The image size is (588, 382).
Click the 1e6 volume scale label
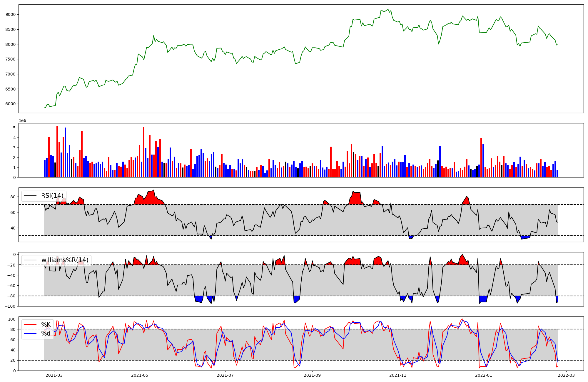22,121
